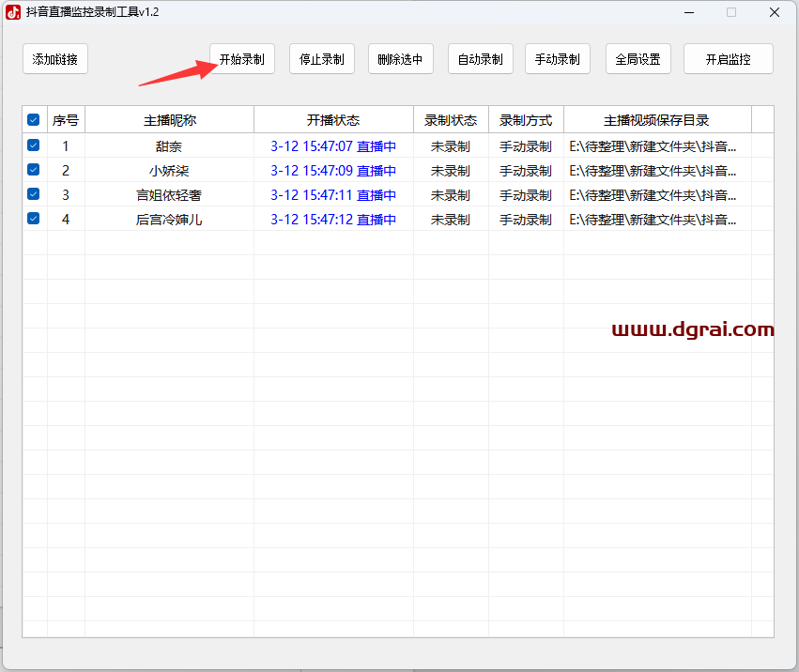Screen dimensions: 799x672
Task: Delete selected rows with 删除选中
Action: click(x=401, y=59)
